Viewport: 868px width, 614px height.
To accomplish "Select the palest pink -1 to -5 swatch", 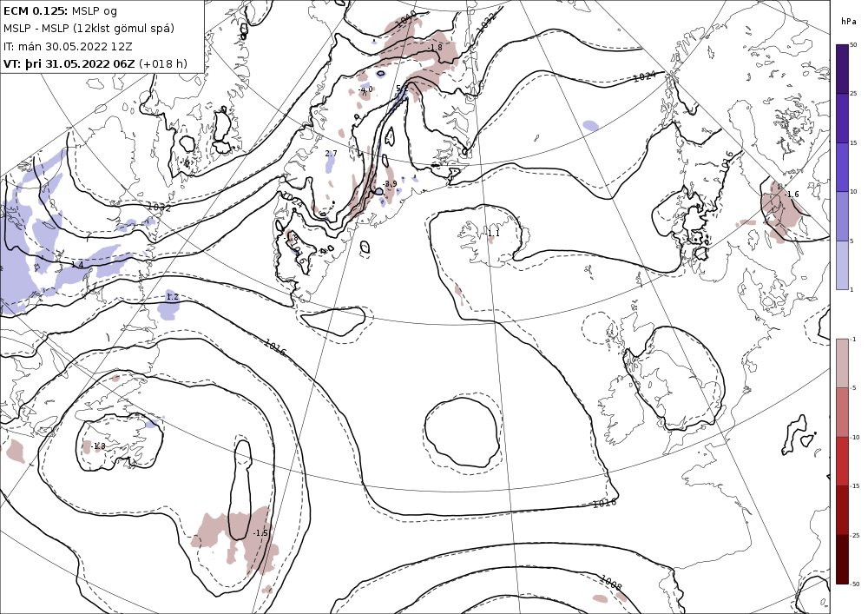I will (842, 363).
